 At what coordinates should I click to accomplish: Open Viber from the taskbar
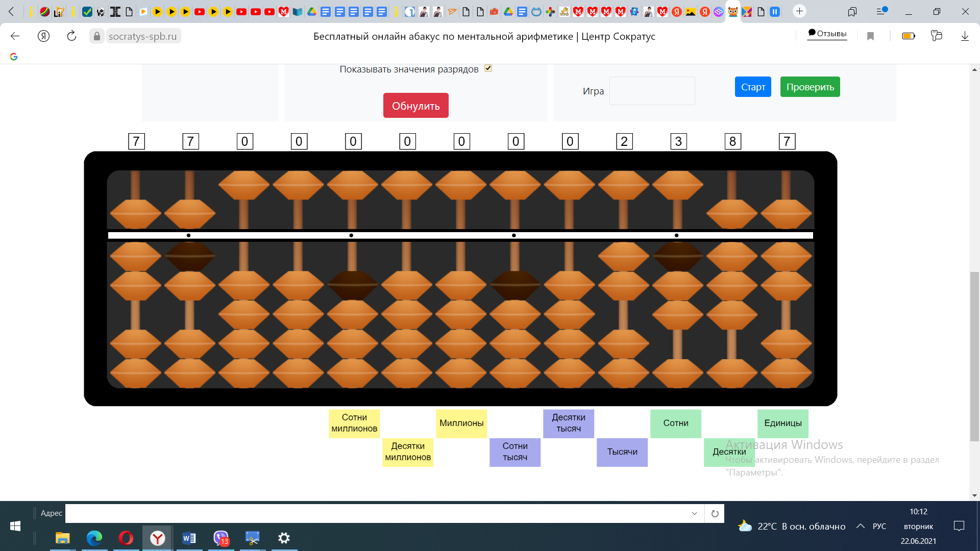221,538
